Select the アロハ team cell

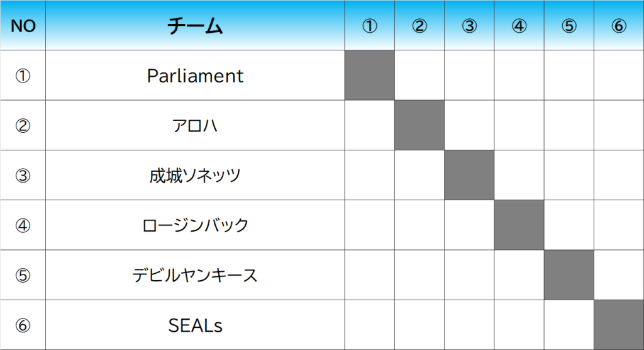point(195,125)
